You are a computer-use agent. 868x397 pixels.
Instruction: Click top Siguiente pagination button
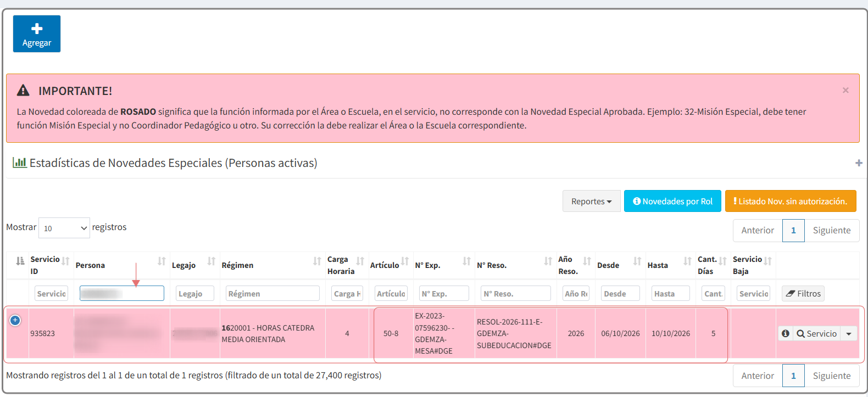coord(832,231)
